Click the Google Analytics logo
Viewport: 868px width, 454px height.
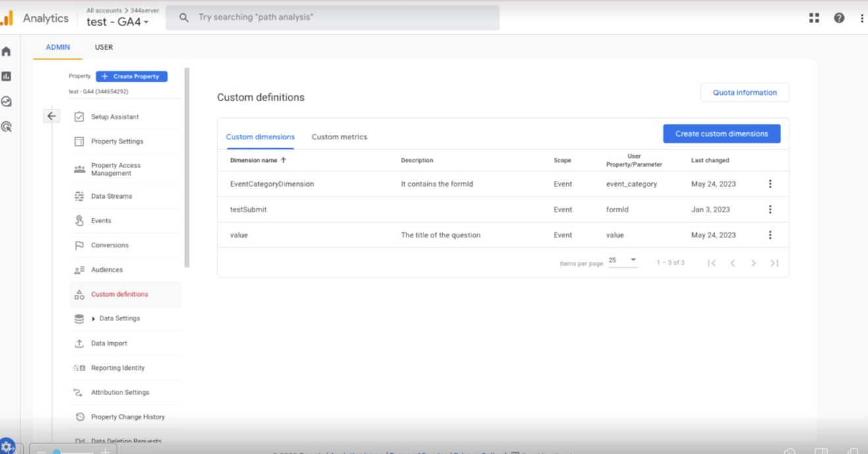click(x=7, y=18)
